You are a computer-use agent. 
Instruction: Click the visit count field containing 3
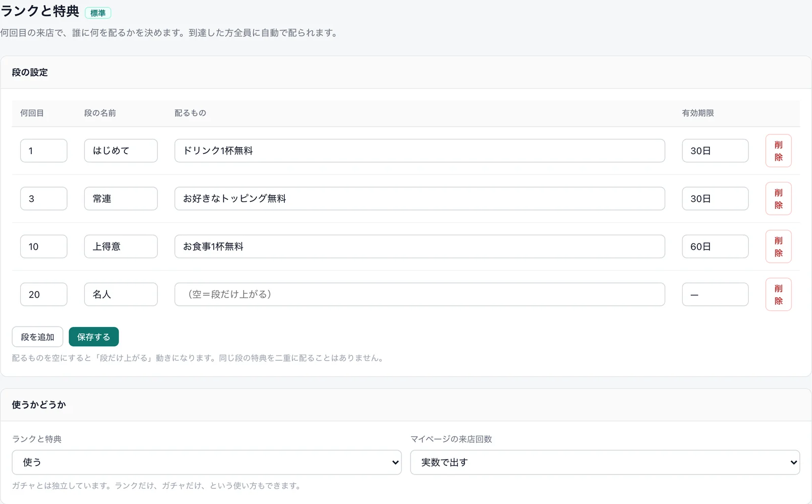tap(44, 199)
